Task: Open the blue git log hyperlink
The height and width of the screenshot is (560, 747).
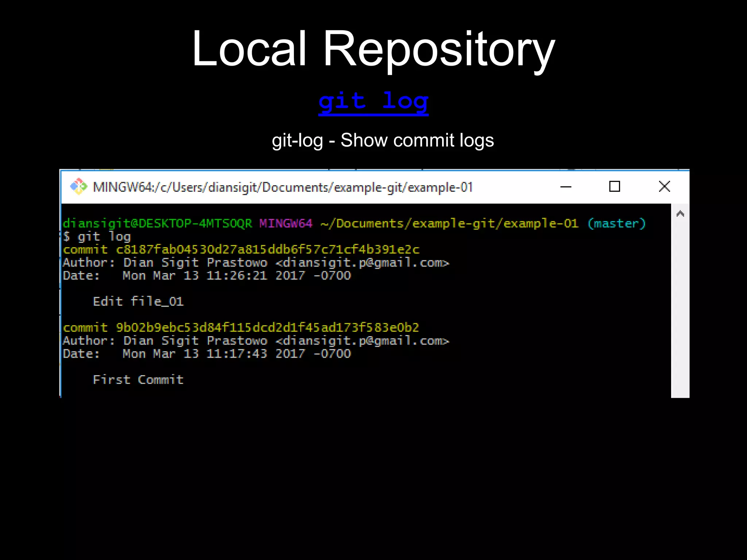Action: coord(373,102)
